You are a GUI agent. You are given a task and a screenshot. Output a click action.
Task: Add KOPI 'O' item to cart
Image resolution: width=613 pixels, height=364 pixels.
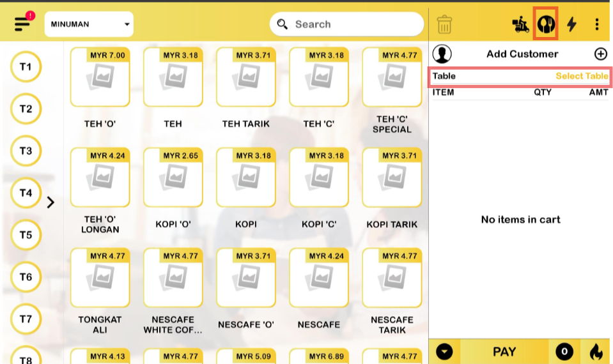[x=173, y=188]
